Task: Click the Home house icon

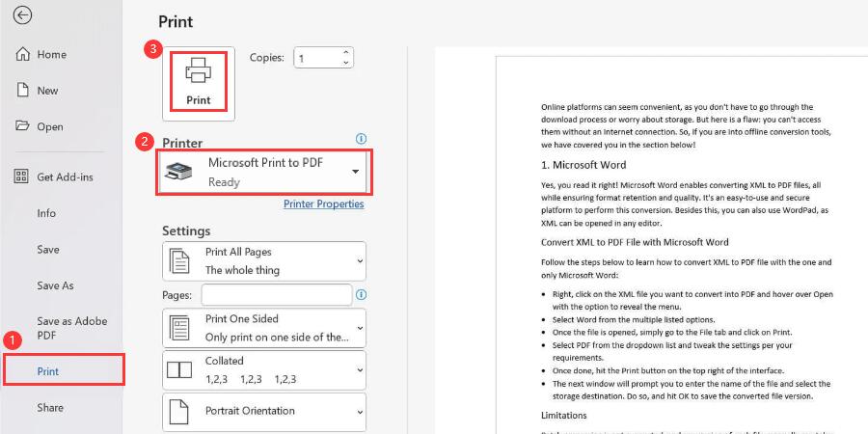Action: coord(23,54)
